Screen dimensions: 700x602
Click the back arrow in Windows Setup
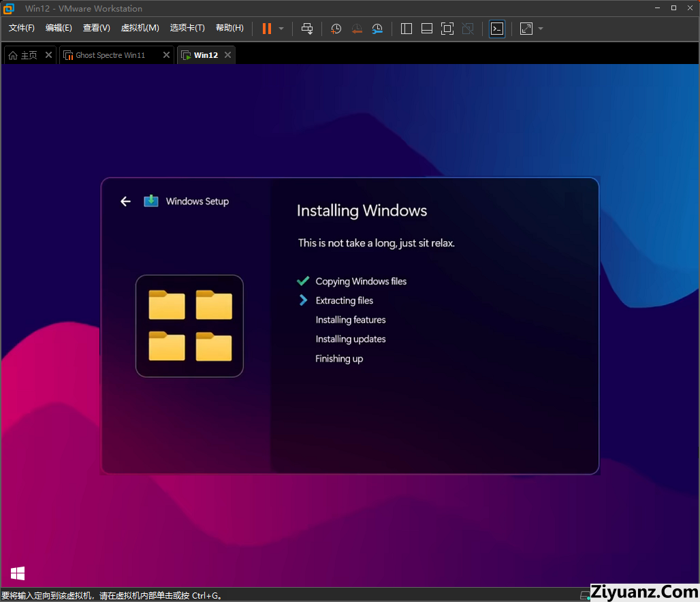point(125,201)
